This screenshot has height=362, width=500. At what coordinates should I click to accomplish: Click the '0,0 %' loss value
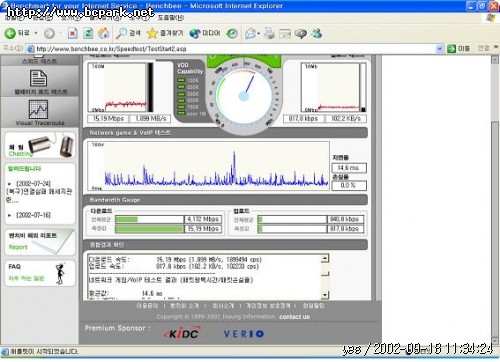(349, 185)
